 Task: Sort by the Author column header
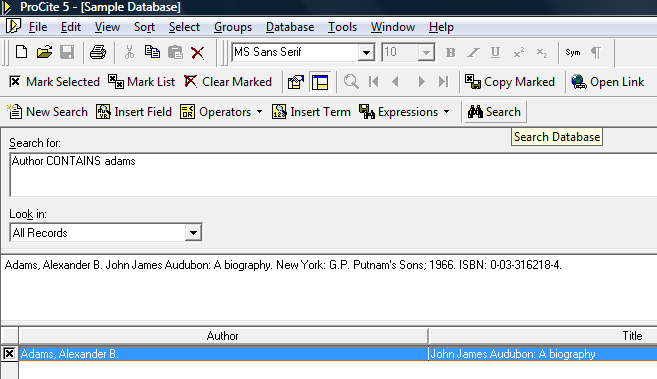pyautogui.click(x=222, y=336)
